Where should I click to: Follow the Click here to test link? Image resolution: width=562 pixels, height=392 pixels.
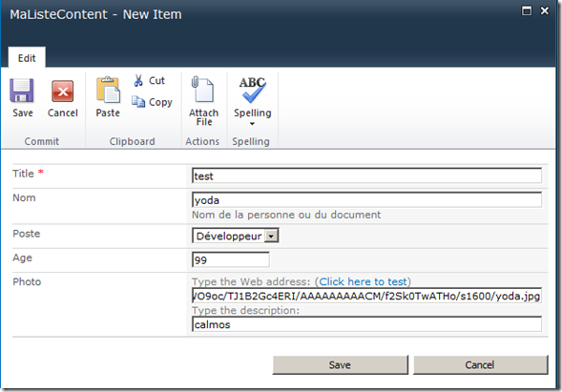coord(363,281)
